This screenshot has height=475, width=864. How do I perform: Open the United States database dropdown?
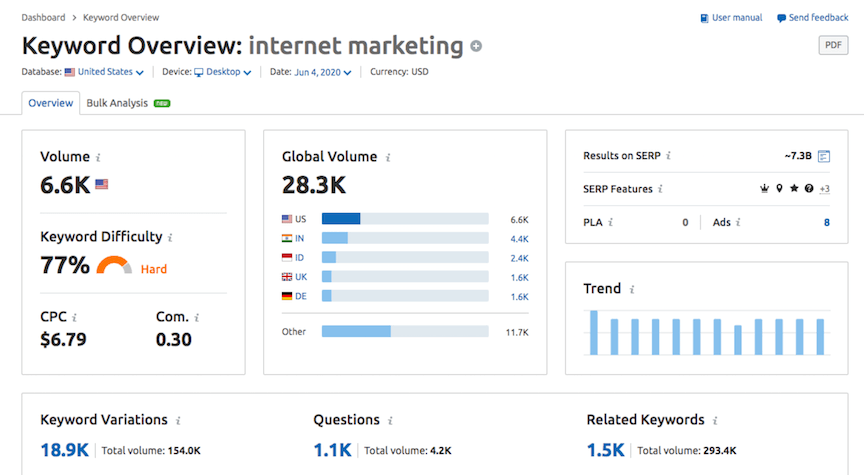click(105, 72)
